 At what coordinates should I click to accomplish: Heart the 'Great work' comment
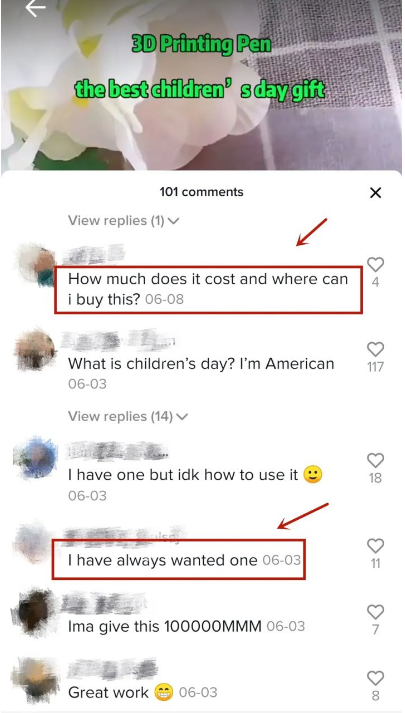(375, 678)
